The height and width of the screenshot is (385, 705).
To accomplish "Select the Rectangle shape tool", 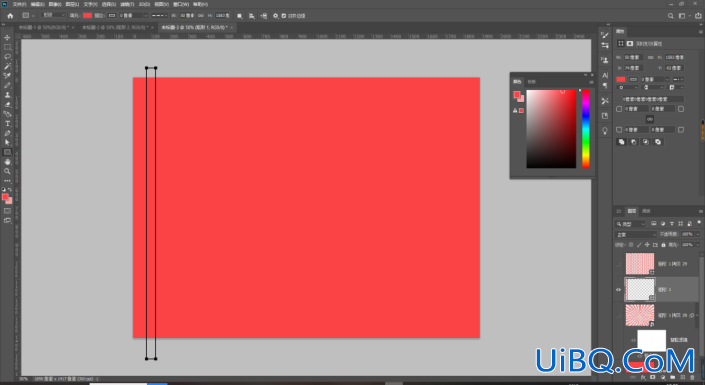I will point(7,152).
